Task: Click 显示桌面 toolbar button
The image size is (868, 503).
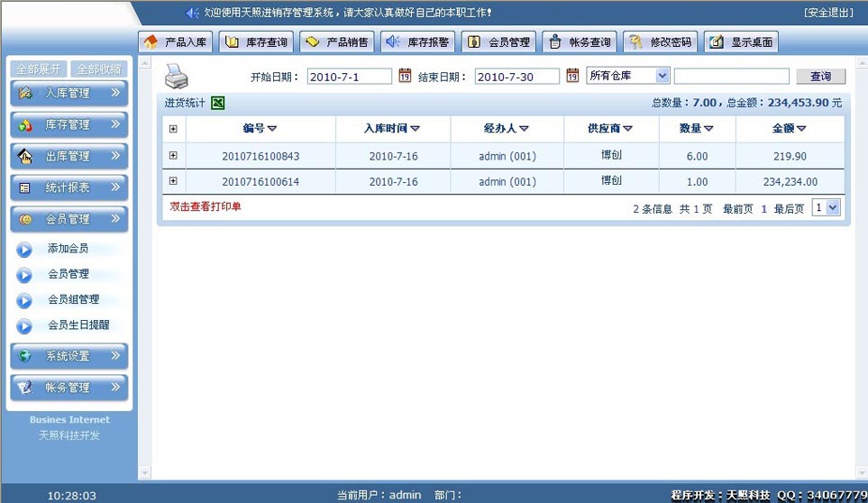Action: click(741, 42)
